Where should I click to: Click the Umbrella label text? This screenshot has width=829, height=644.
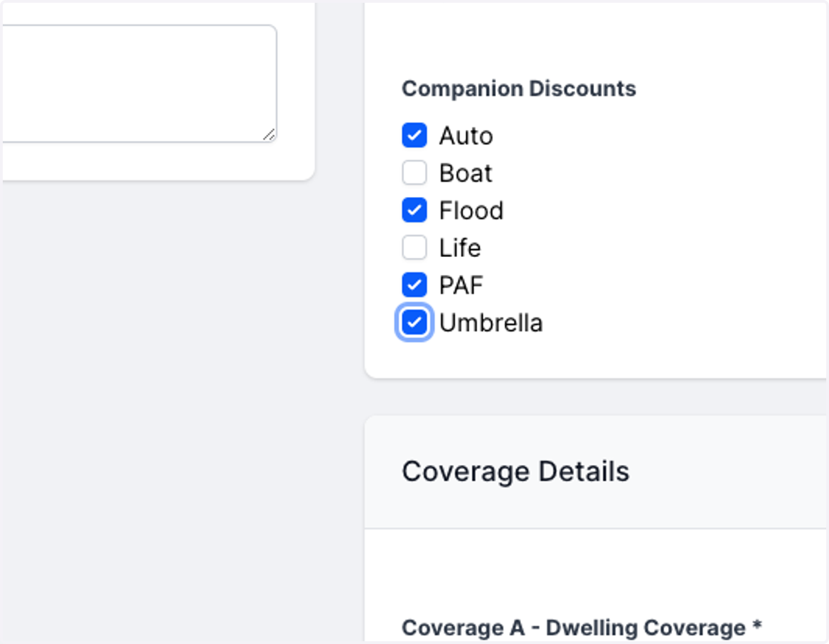(x=491, y=322)
